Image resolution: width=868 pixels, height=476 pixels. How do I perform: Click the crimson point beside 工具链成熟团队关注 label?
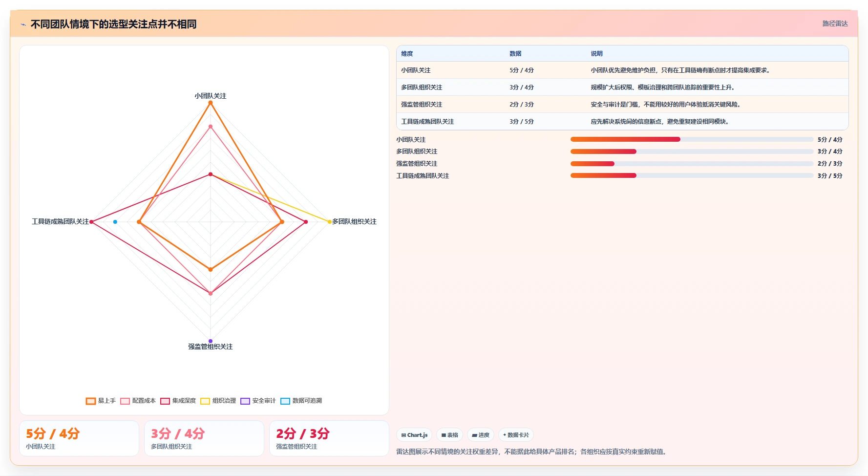click(x=91, y=222)
